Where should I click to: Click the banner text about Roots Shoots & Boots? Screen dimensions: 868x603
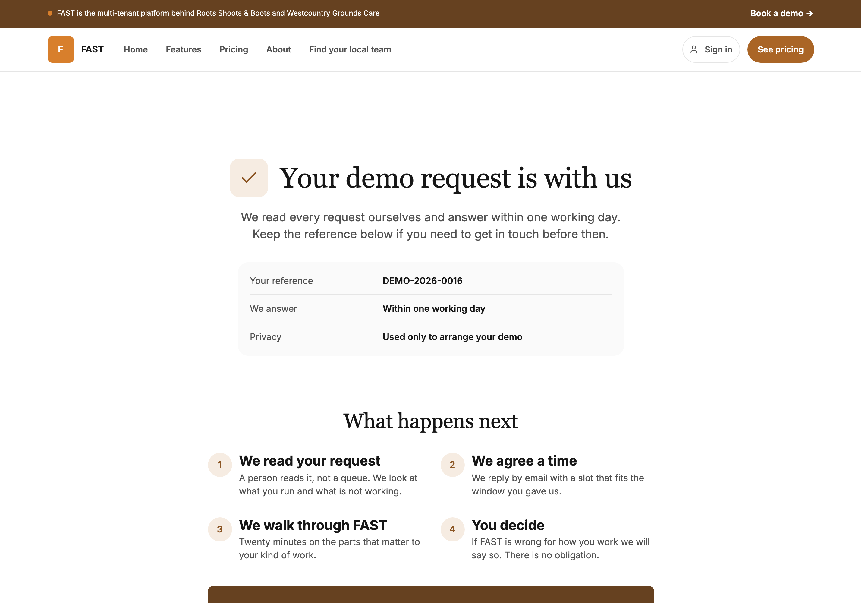coord(218,13)
